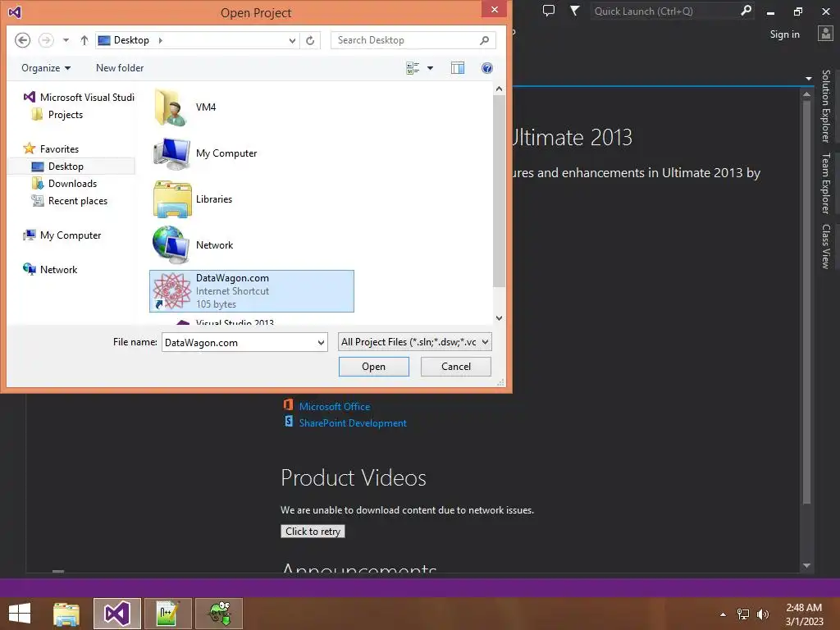Open the File name dropdown arrow
The image size is (840, 630).
click(321, 342)
